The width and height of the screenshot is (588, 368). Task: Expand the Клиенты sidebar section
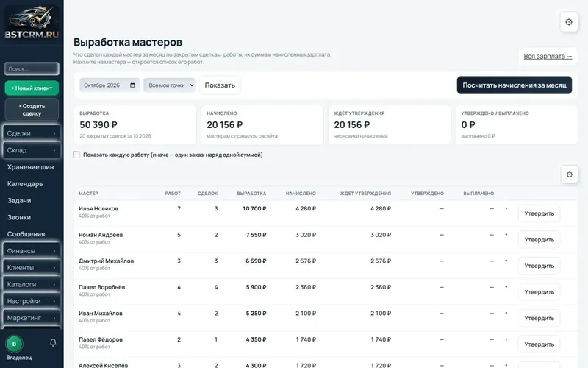click(x=32, y=267)
